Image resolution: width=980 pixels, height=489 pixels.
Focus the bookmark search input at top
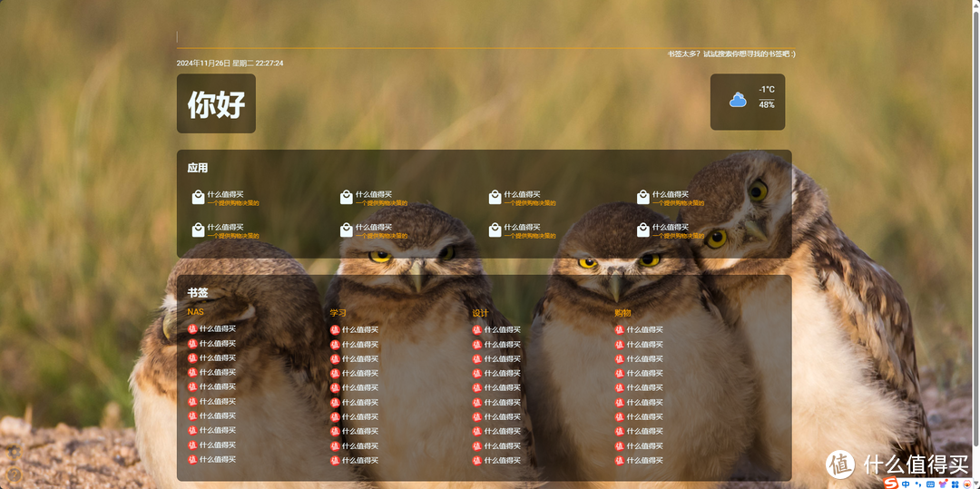[x=485, y=38]
